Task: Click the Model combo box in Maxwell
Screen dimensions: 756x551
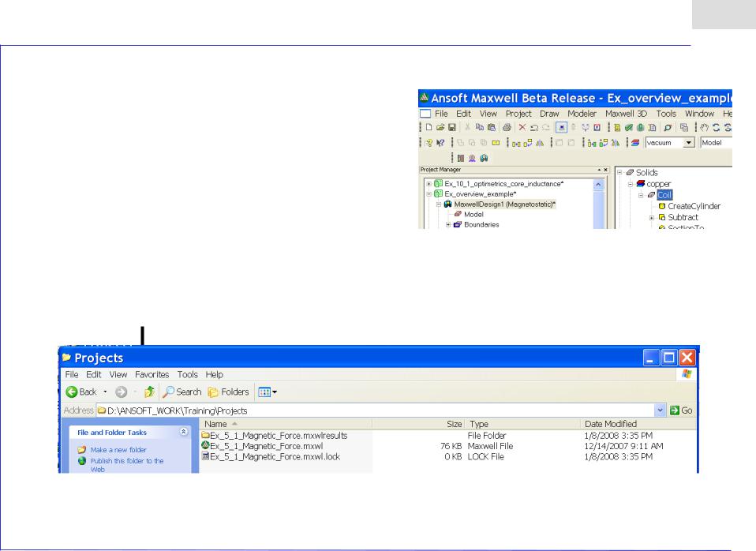Action: 717,143
